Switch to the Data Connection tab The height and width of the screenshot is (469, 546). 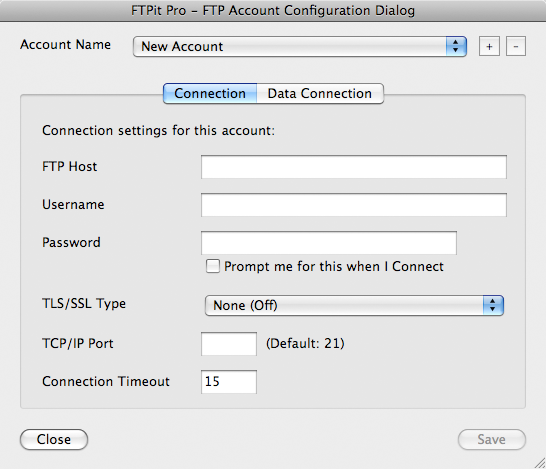coord(320,93)
